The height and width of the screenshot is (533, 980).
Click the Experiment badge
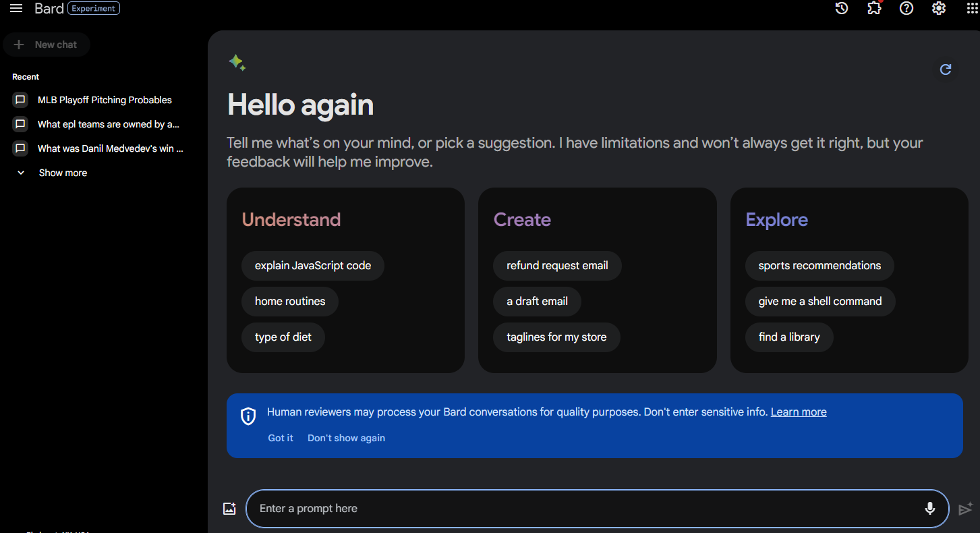click(94, 9)
